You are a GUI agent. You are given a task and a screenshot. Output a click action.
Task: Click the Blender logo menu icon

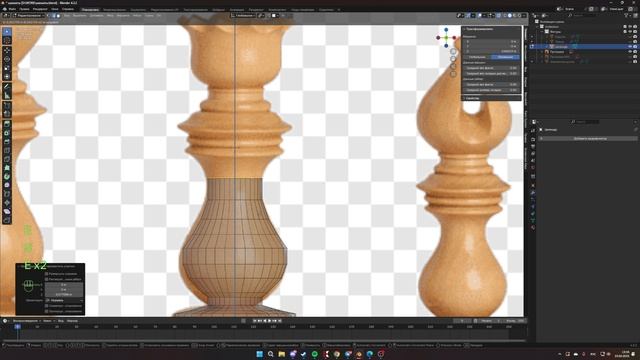pyautogui.click(x=4, y=9)
